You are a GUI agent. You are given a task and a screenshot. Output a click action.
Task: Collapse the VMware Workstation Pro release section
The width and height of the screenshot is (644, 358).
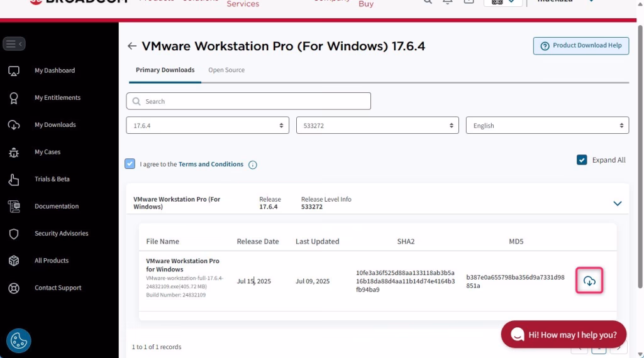(617, 203)
